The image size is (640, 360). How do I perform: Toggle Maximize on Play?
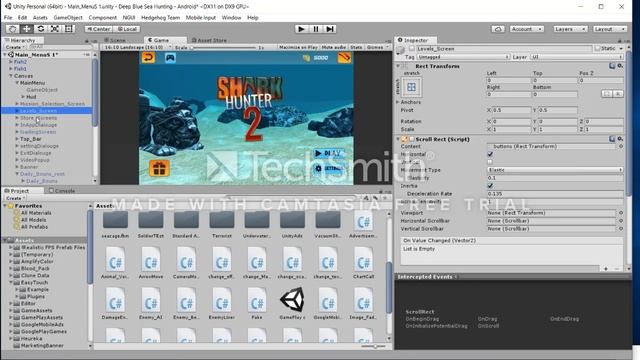point(298,47)
